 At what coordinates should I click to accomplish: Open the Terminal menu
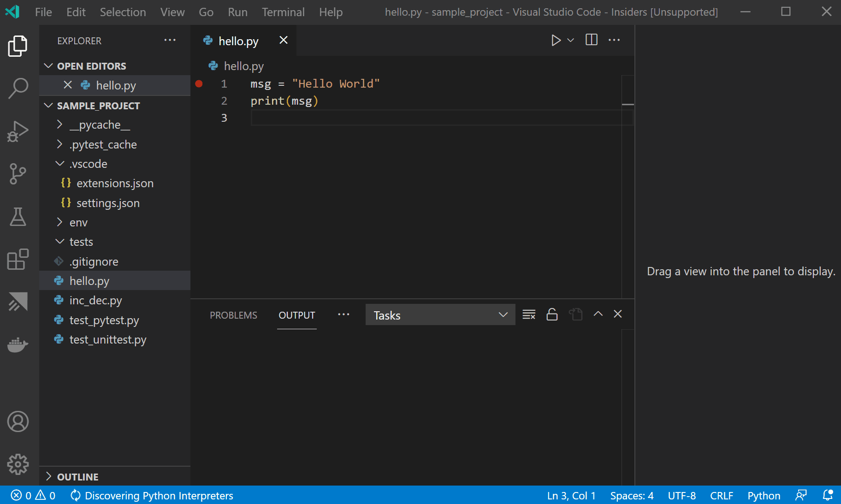point(283,12)
